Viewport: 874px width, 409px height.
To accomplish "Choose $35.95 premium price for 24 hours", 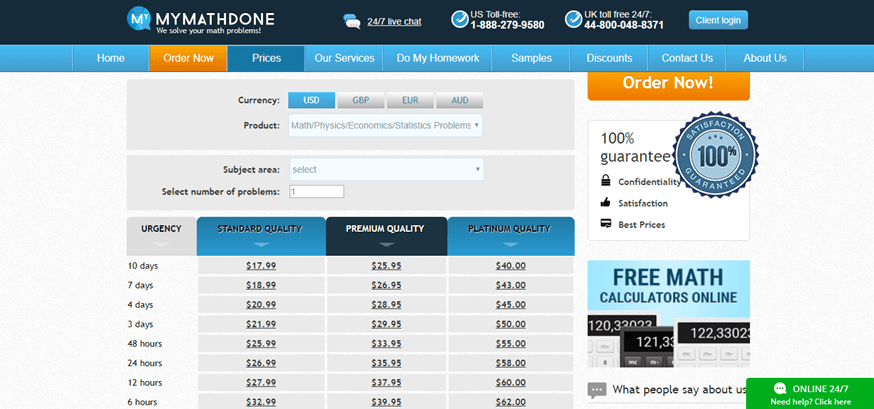I will [x=386, y=363].
